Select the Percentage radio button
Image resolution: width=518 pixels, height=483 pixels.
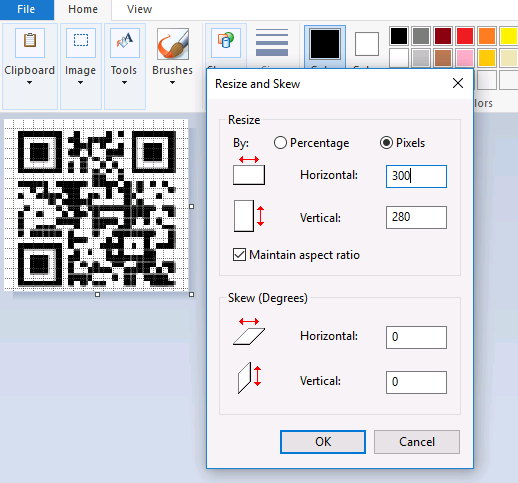coord(280,143)
